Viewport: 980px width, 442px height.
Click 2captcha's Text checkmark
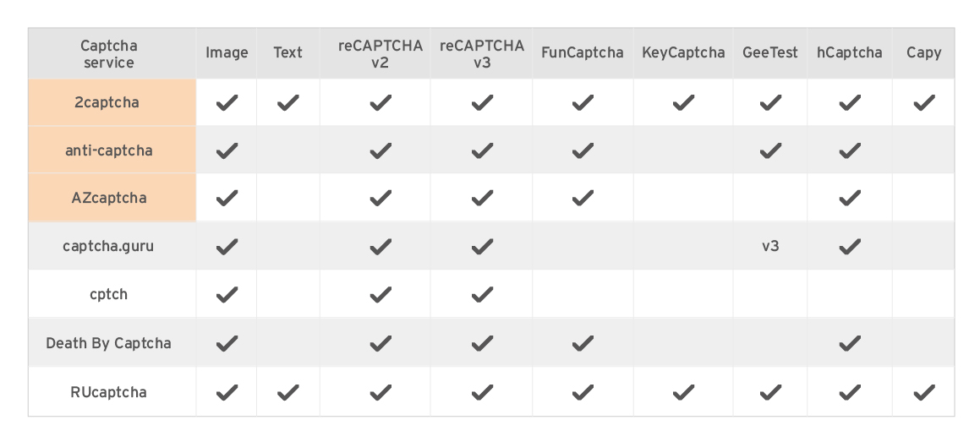click(x=288, y=103)
